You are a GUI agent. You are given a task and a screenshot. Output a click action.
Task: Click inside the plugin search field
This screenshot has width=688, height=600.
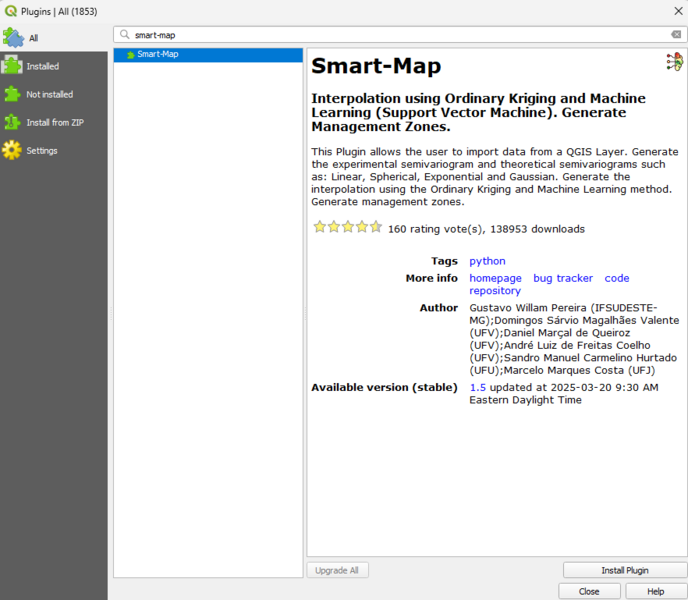400,34
